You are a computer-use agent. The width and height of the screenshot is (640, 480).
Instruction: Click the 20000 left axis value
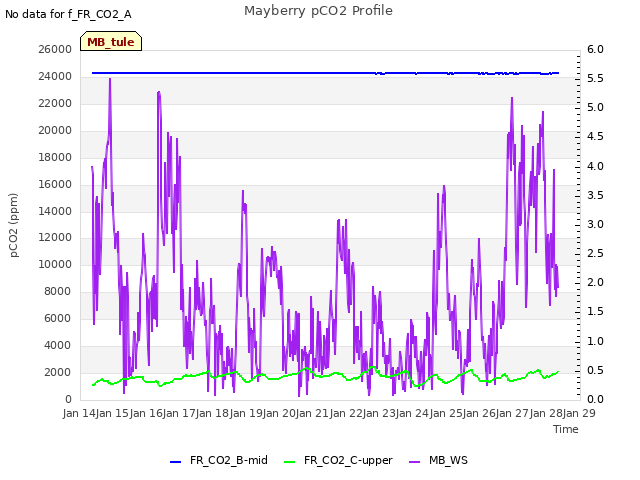55,130
